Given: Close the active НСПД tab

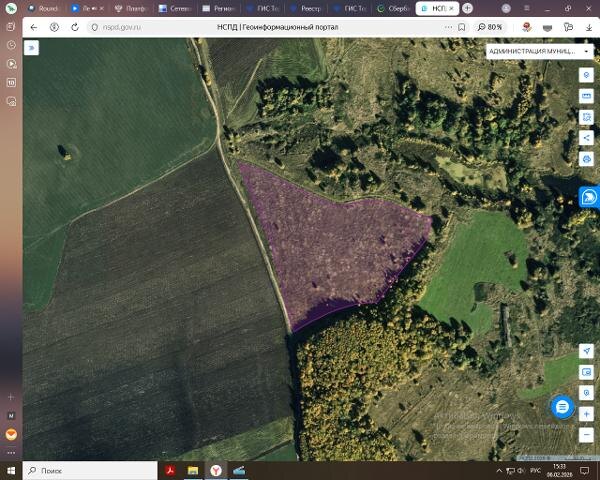Looking at the screenshot, I should 452,8.
